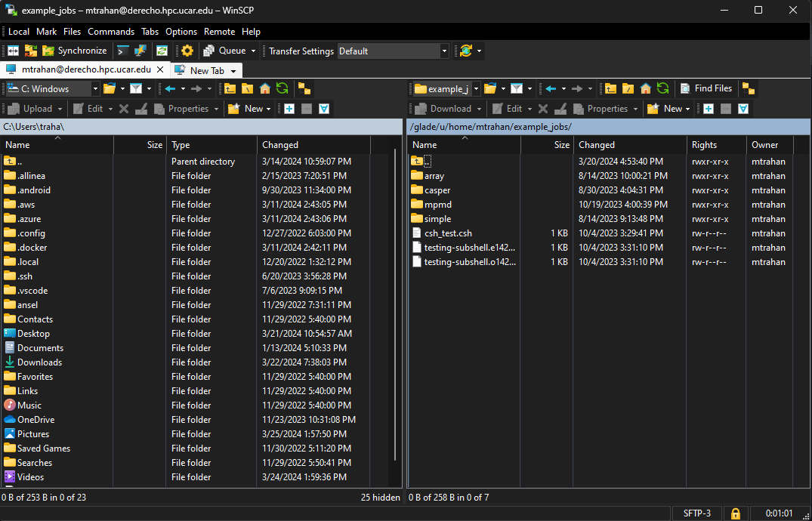The image size is (812, 521).
Task: Refresh the remote directory listing
Action: coord(662,88)
